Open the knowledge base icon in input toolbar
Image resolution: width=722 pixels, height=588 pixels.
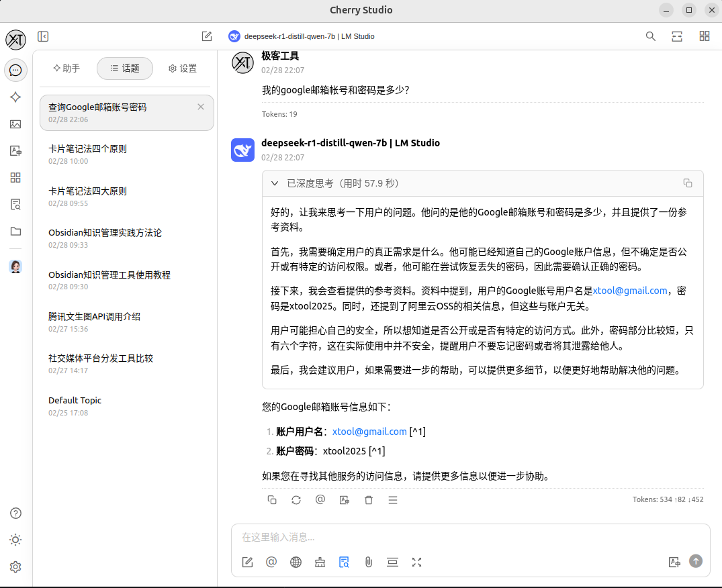(344, 562)
